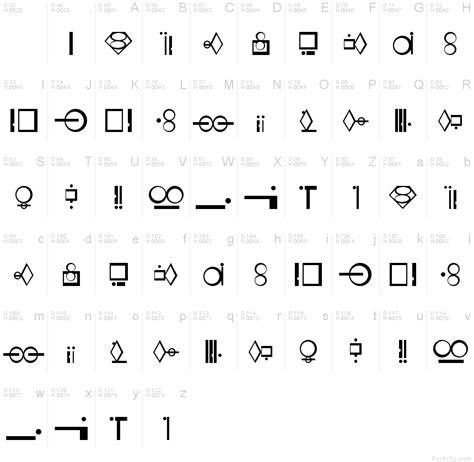Click the glyph for lowercase g

coord(213,275)
